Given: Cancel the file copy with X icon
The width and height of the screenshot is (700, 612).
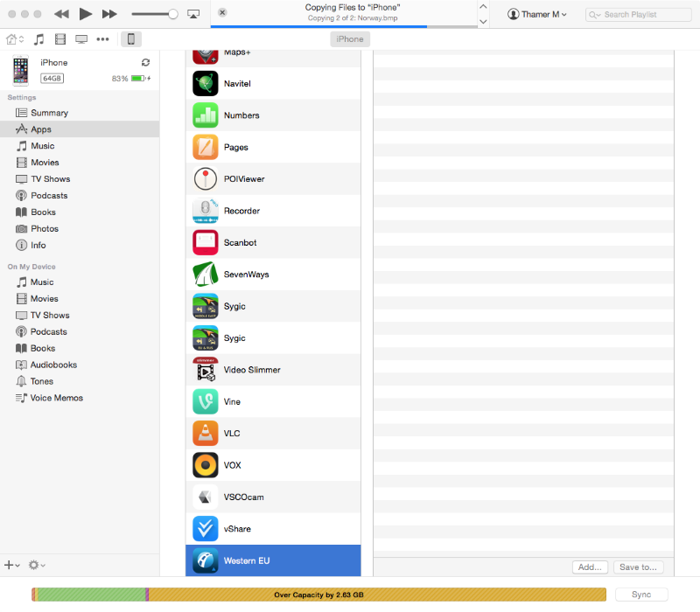Looking at the screenshot, I should pos(222,12).
